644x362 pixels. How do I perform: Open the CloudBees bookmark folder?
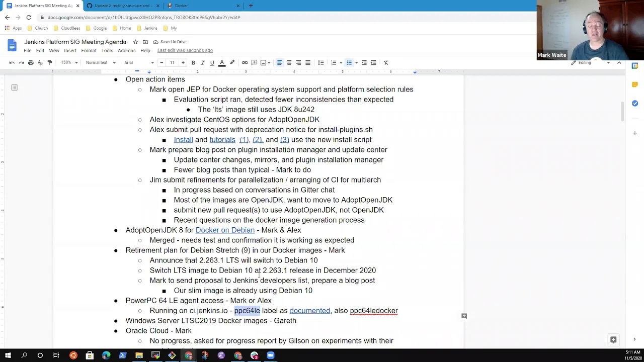coord(67,28)
